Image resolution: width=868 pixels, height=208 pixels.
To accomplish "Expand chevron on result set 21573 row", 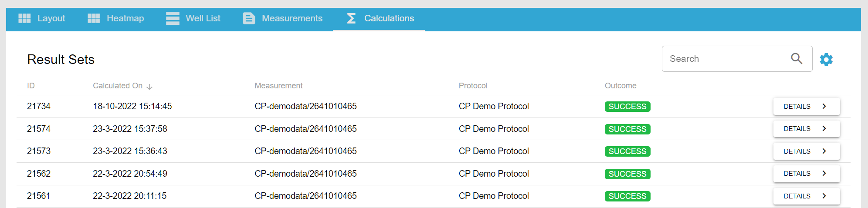I will pyautogui.click(x=824, y=151).
